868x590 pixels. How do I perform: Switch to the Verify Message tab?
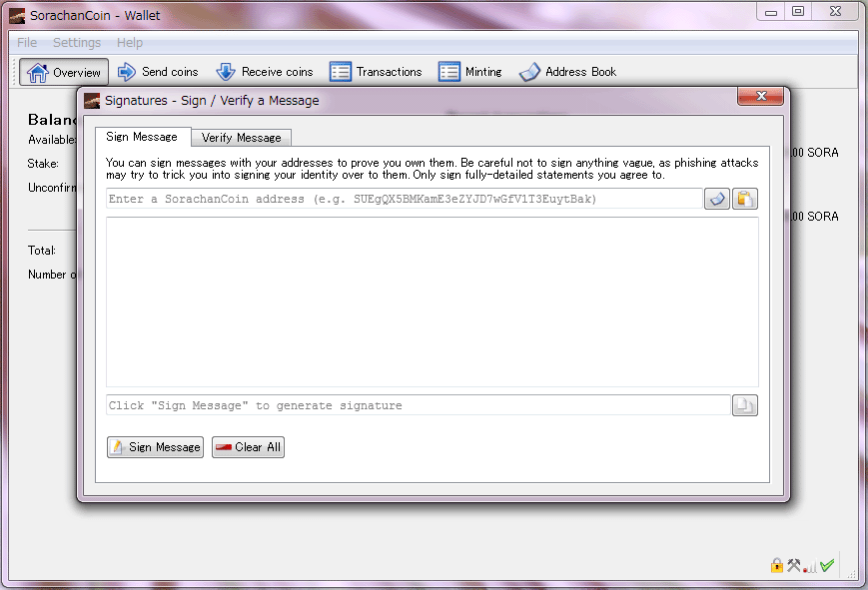click(241, 138)
